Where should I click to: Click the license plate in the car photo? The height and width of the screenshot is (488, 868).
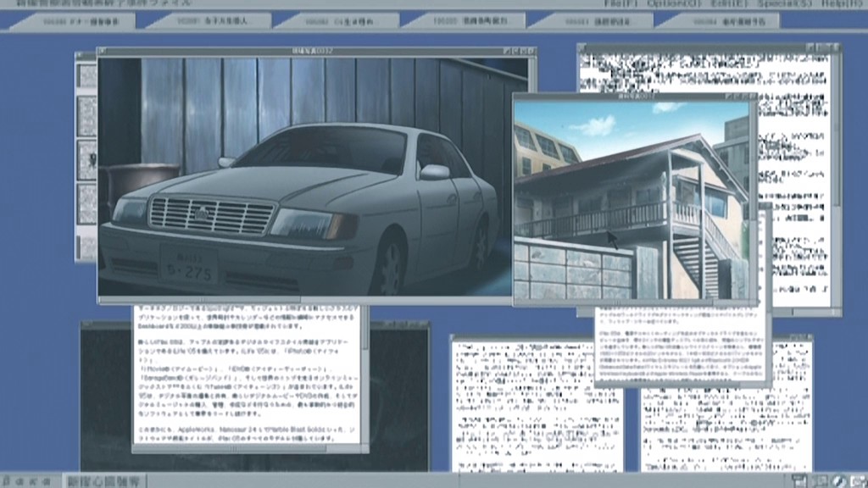coord(190,265)
